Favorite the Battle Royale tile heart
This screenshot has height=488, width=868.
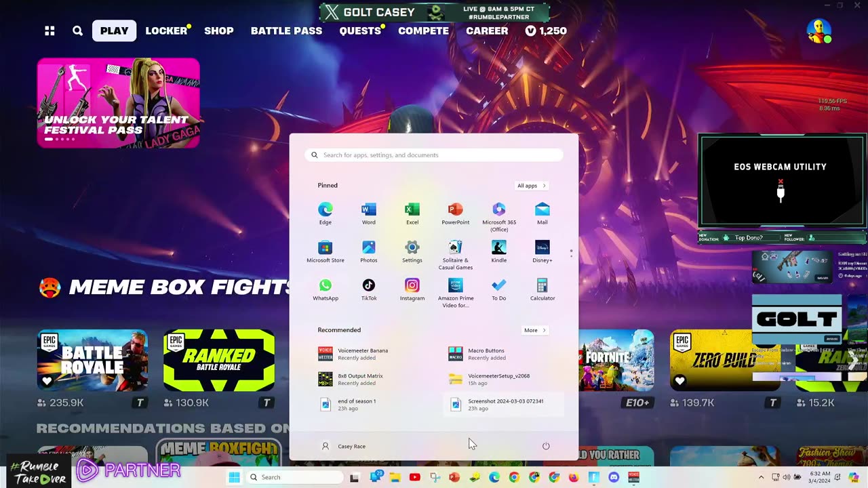click(x=47, y=381)
